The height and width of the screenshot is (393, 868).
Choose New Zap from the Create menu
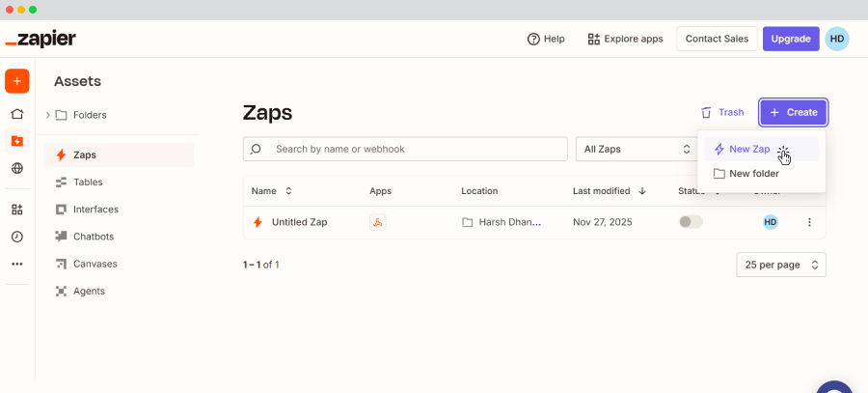coord(749,150)
